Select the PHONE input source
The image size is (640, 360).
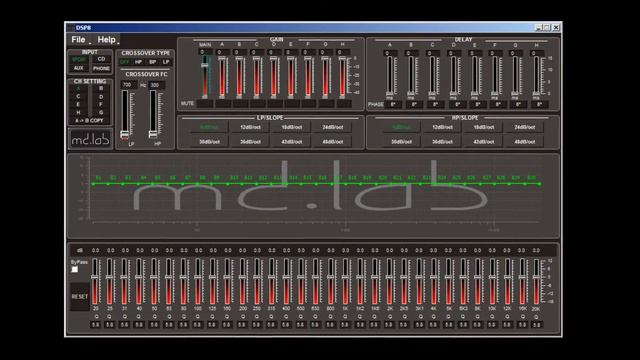click(101, 68)
